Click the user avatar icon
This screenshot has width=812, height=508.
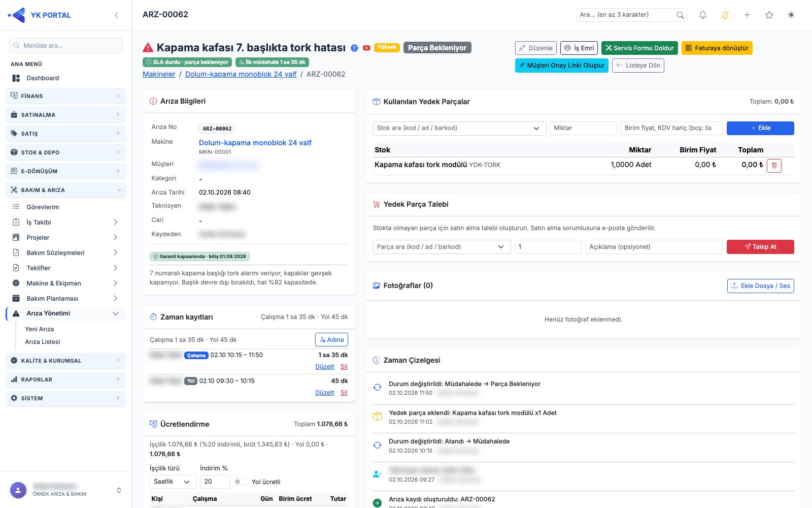click(18, 490)
